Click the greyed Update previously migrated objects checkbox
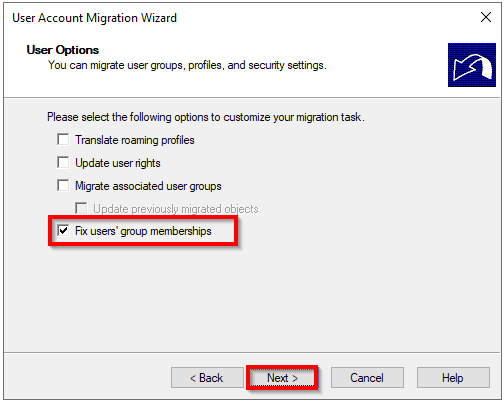The width and height of the screenshot is (504, 403). (x=81, y=208)
